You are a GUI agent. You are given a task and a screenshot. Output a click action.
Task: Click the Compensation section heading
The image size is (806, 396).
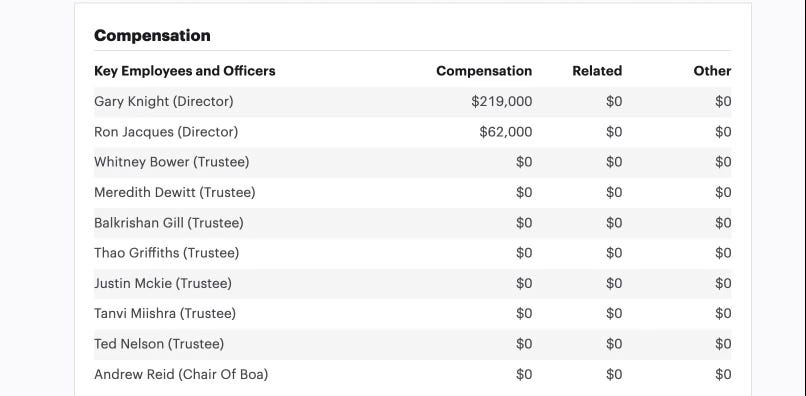pyautogui.click(x=152, y=35)
